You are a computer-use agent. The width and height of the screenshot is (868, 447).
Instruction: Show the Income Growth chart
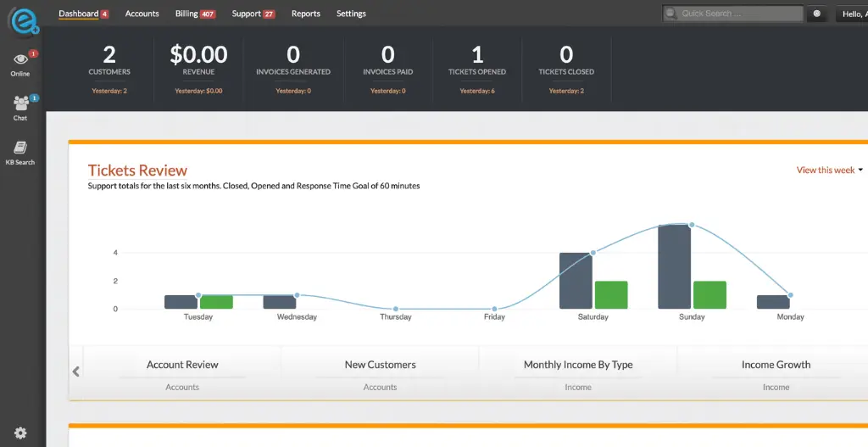click(x=776, y=366)
